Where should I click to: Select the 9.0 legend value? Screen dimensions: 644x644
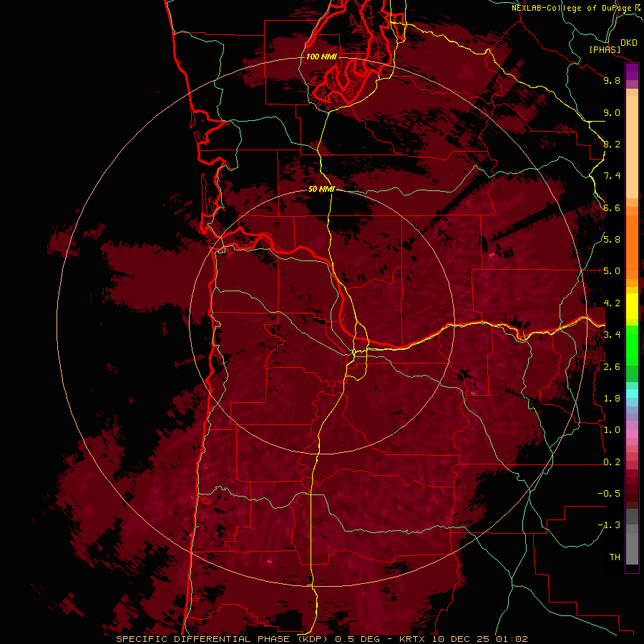tap(612, 112)
